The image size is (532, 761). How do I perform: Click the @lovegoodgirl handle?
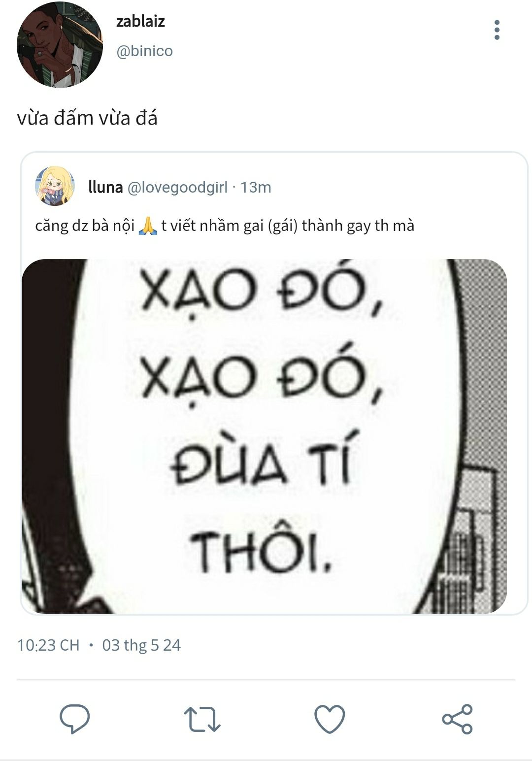coord(177,188)
